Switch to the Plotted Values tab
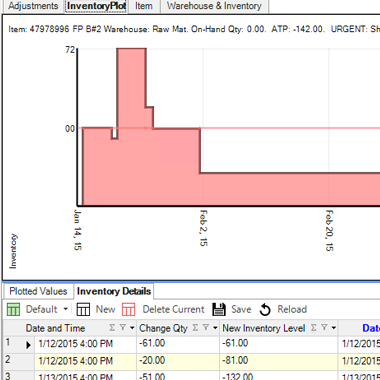This screenshot has width=380, height=380. pyautogui.click(x=38, y=291)
